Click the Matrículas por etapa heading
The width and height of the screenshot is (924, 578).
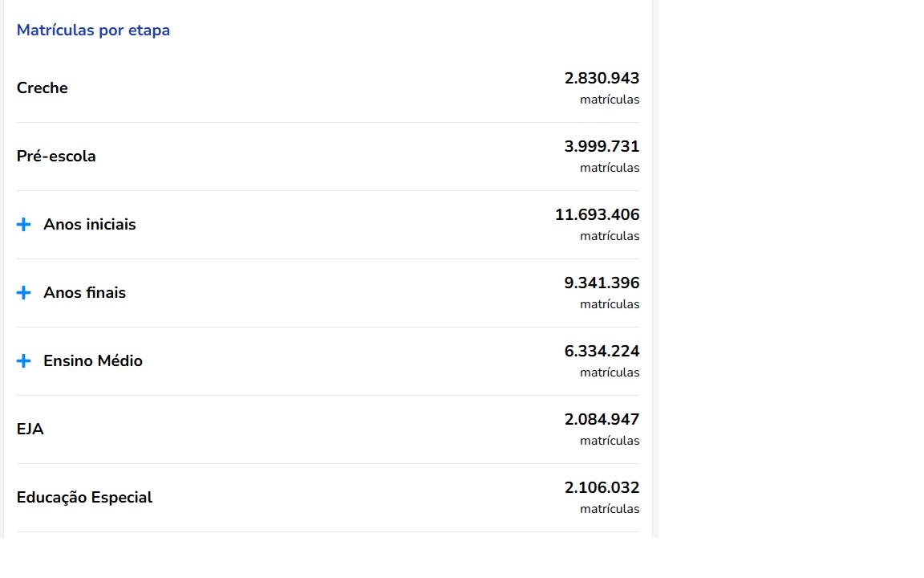click(x=93, y=31)
